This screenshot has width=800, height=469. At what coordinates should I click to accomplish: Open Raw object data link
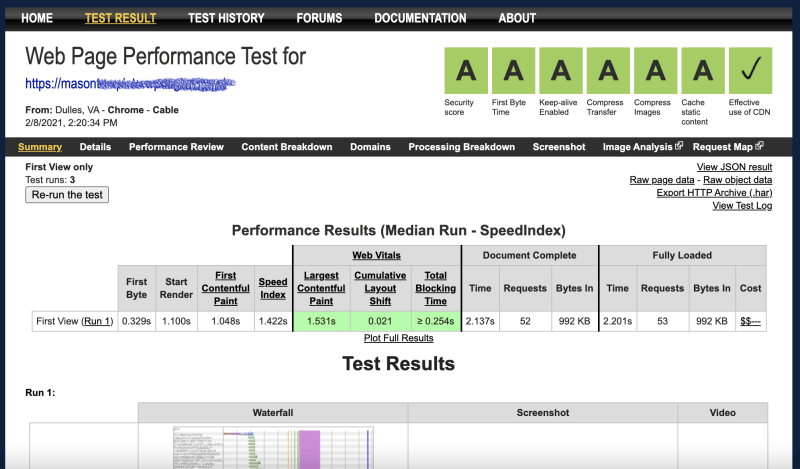pyautogui.click(x=737, y=180)
